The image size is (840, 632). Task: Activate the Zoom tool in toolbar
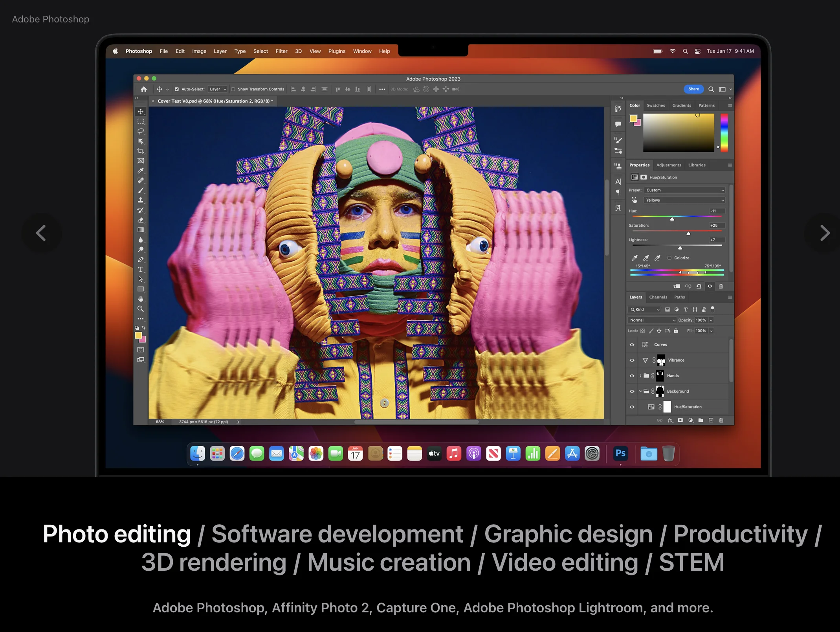[x=140, y=309]
